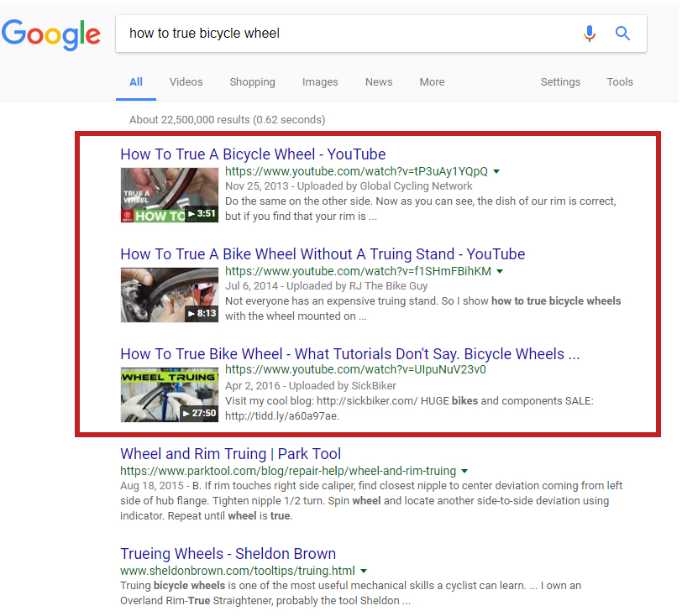The image size is (682, 616).
Task: Click 'Uploaded by RJ The Bike Guy' text
Action: [357, 286]
